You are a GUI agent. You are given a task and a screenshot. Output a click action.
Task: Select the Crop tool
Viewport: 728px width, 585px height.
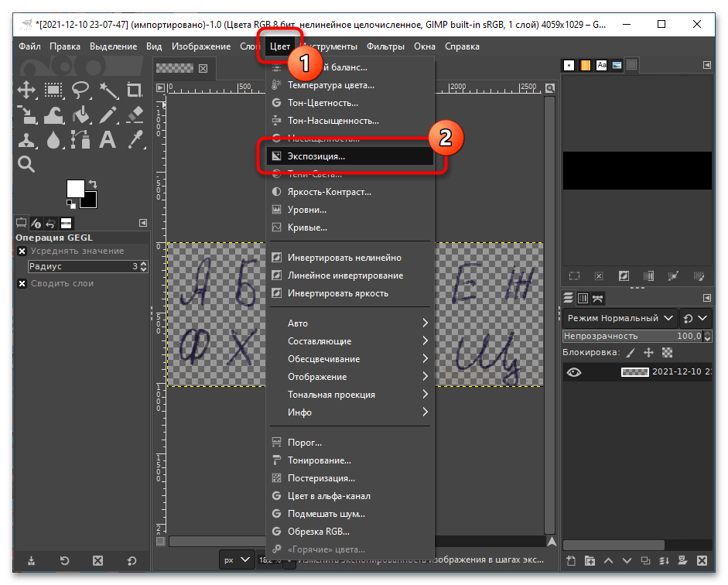135,90
